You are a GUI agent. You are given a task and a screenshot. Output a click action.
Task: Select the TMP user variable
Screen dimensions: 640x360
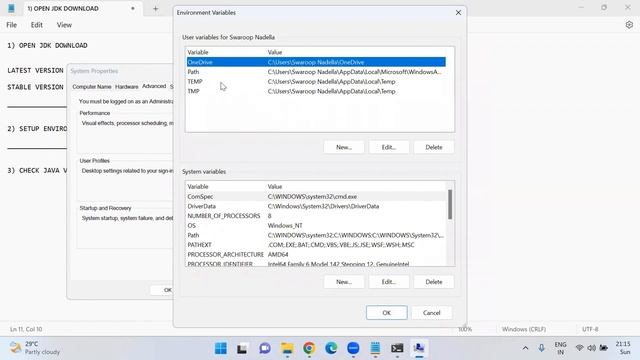[316, 91]
